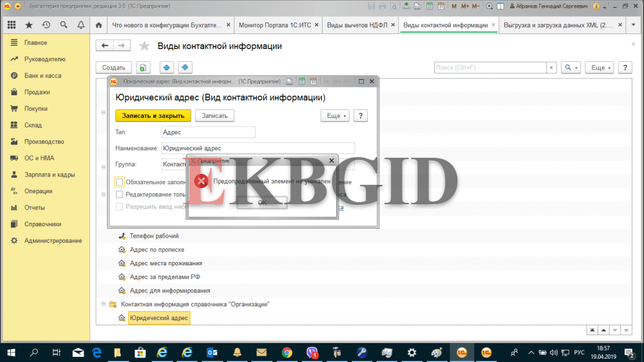This screenshot has height=362, width=644.
Task: Move item down arrow button
Action: [185, 68]
